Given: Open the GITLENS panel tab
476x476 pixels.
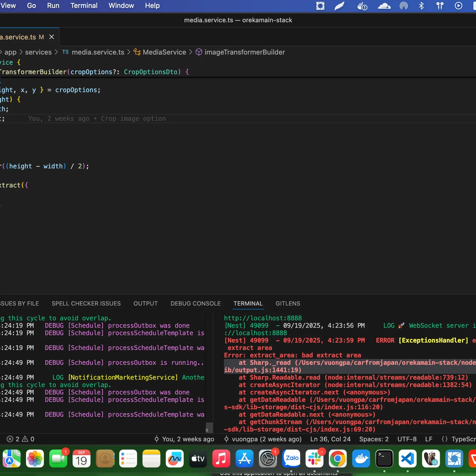Looking at the screenshot, I should point(288,303).
